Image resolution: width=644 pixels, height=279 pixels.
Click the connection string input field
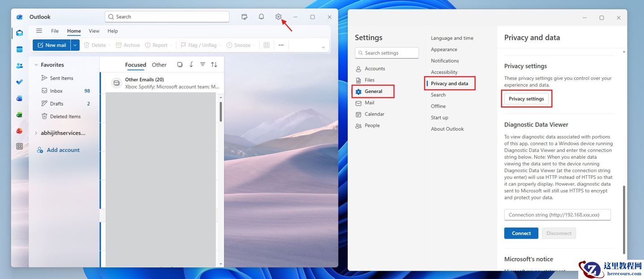click(557, 215)
